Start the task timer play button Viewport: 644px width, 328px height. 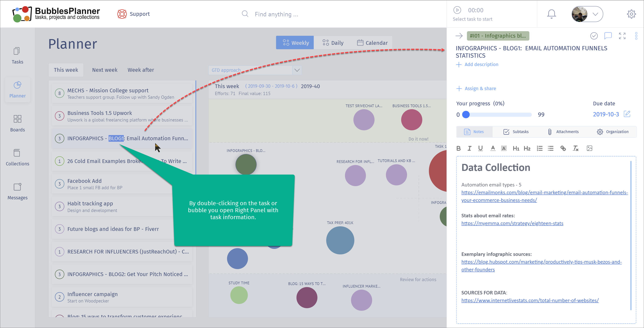tap(457, 10)
